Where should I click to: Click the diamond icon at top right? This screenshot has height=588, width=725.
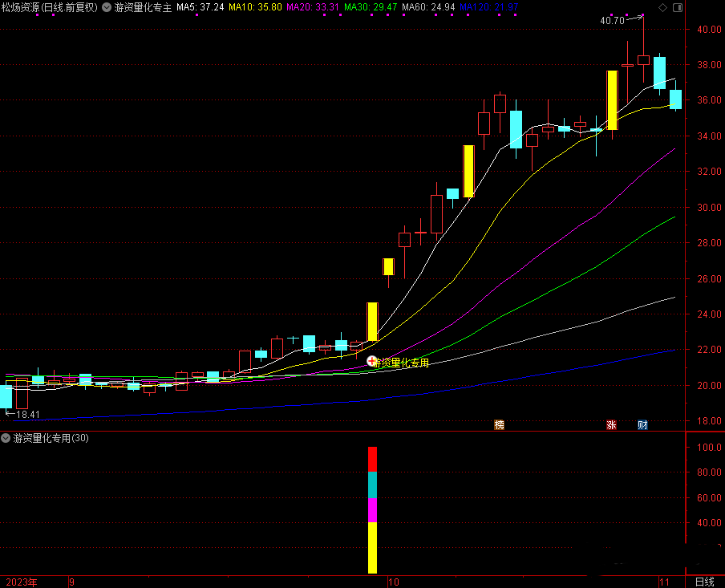662,7
